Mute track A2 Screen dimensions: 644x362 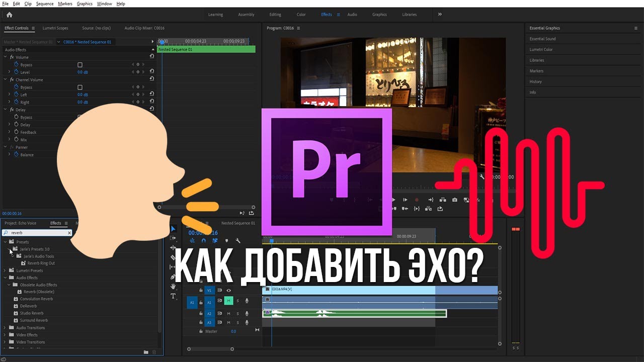(x=228, y=314)
